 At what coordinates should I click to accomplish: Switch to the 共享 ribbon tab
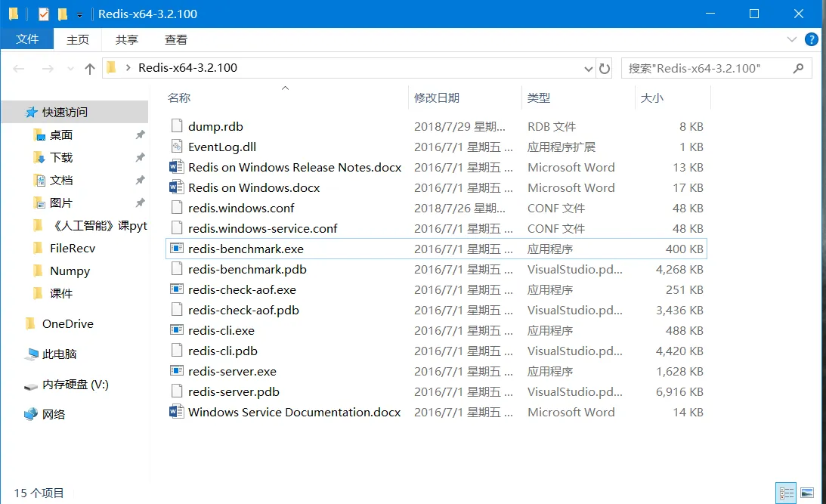pos(126,39)
